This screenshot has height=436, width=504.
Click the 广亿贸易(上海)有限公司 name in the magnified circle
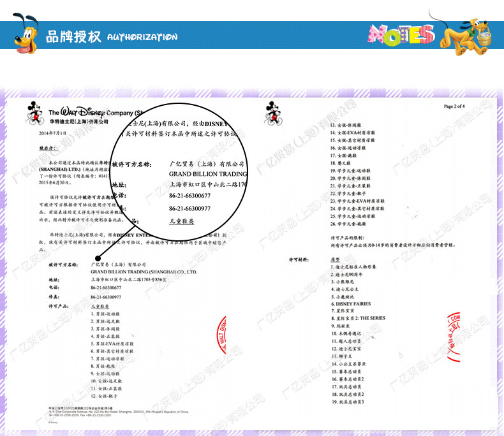pyautogui.click(x=206, y=164)
